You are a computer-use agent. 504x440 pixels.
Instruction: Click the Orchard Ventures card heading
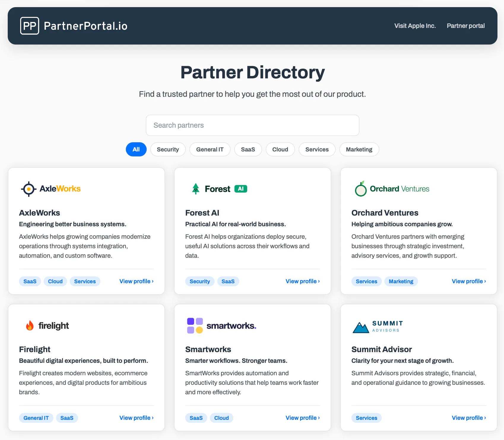(x=385, y=213)
